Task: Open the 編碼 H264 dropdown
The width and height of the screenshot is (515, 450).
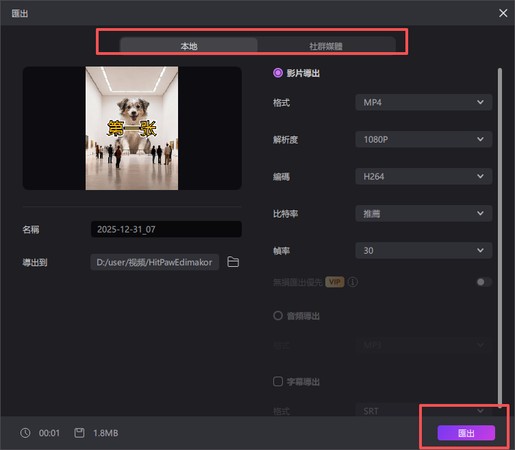Action: tap(423, 176)
